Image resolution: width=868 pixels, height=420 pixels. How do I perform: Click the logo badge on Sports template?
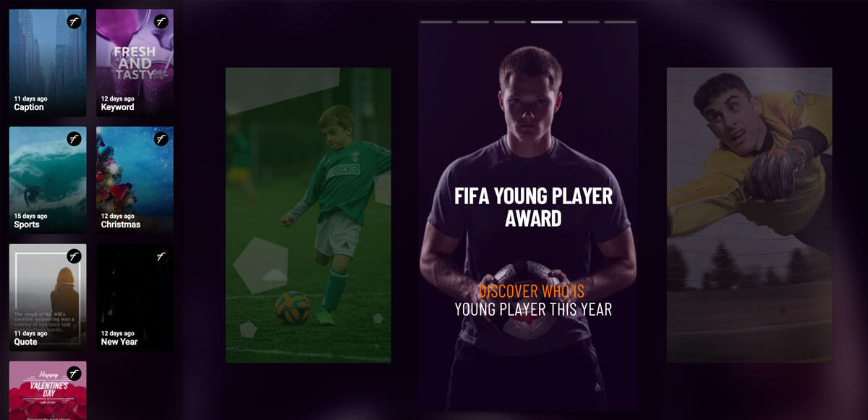(75, 139)
